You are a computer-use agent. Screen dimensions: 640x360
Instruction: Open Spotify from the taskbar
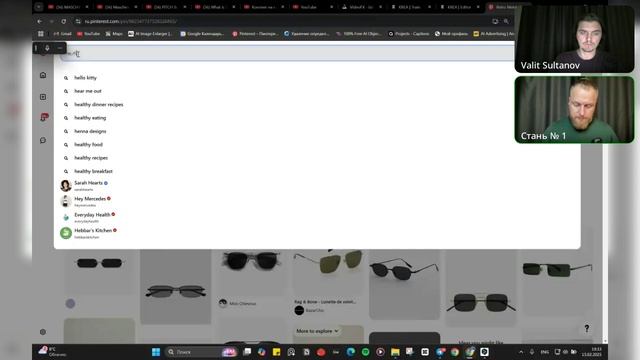pos(365,352)
